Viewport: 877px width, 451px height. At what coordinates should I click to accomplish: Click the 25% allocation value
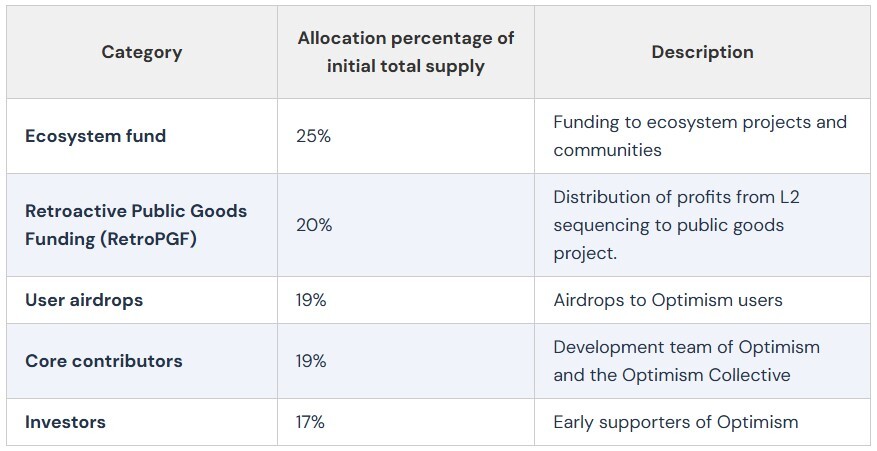click(314, 136)
